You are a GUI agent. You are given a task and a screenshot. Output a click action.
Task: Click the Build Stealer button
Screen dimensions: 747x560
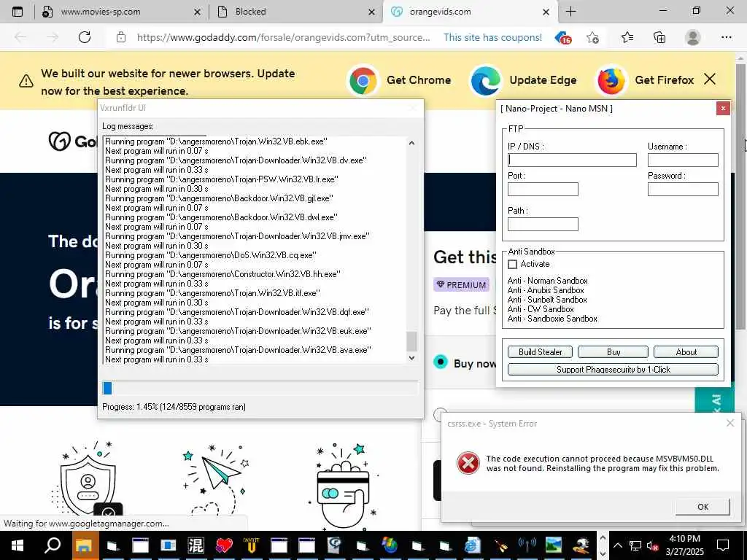540,352
